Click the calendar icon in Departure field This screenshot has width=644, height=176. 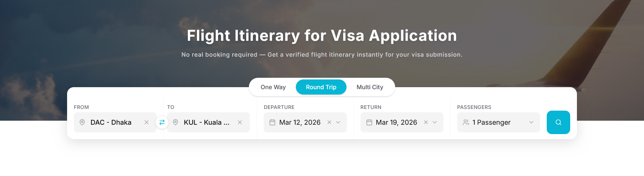[272, 122]
